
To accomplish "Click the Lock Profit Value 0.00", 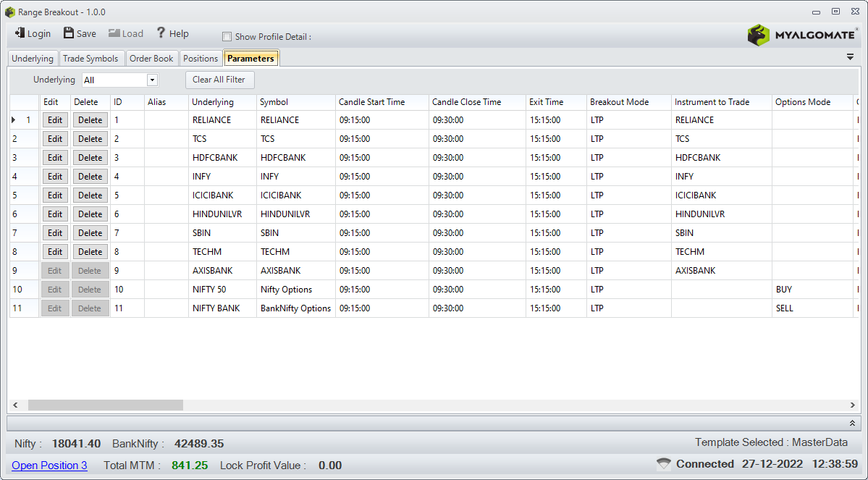I will pos(330,466).
